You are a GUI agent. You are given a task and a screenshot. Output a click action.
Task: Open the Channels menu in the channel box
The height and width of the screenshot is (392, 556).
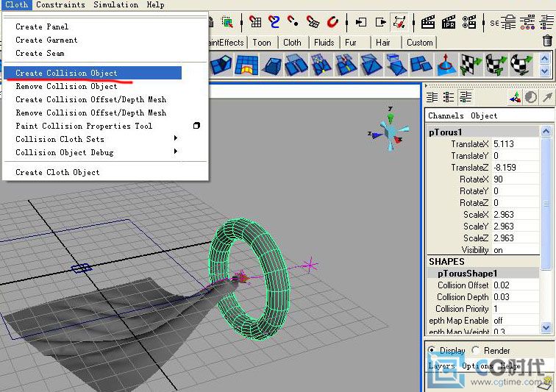pos(446,115)
